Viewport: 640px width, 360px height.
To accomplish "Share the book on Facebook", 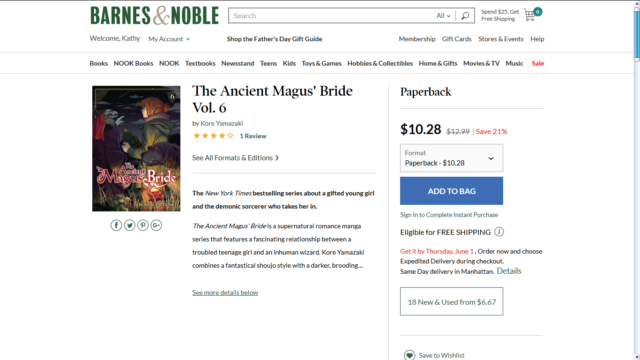I will click(x=116, y=225).
